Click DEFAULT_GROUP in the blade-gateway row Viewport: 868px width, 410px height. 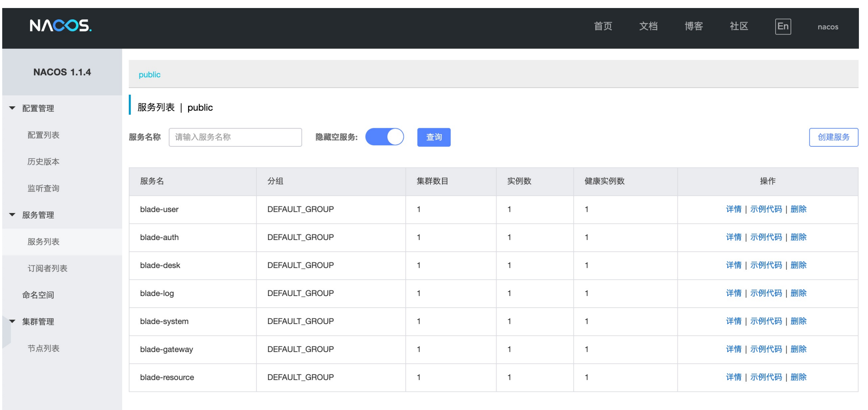300,350
